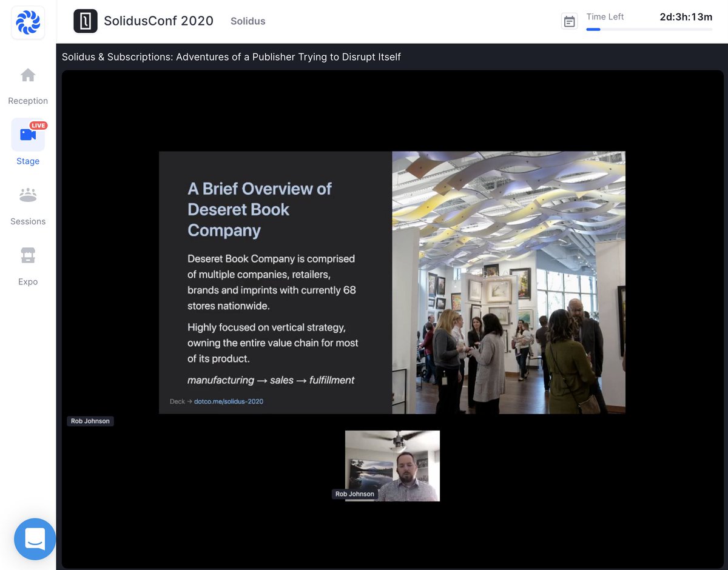Click the manufacturing → sales → fulfillment text
The height and width of the screenshot is (570, 728).
pyautogui.click(x=271, y=380)
